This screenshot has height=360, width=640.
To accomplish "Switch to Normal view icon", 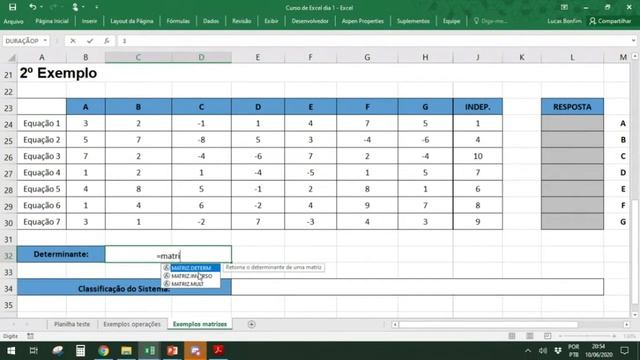I will coord(512,336).
